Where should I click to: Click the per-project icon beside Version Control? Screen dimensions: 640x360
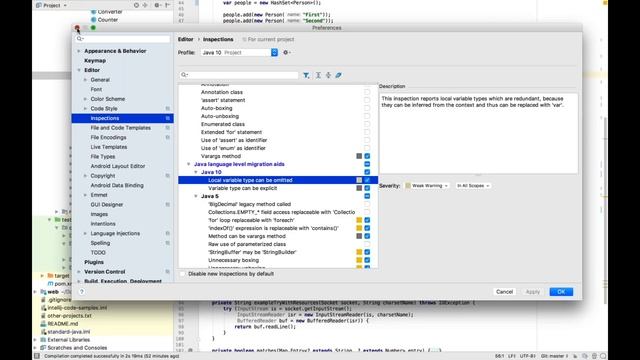tap(167, 272)
